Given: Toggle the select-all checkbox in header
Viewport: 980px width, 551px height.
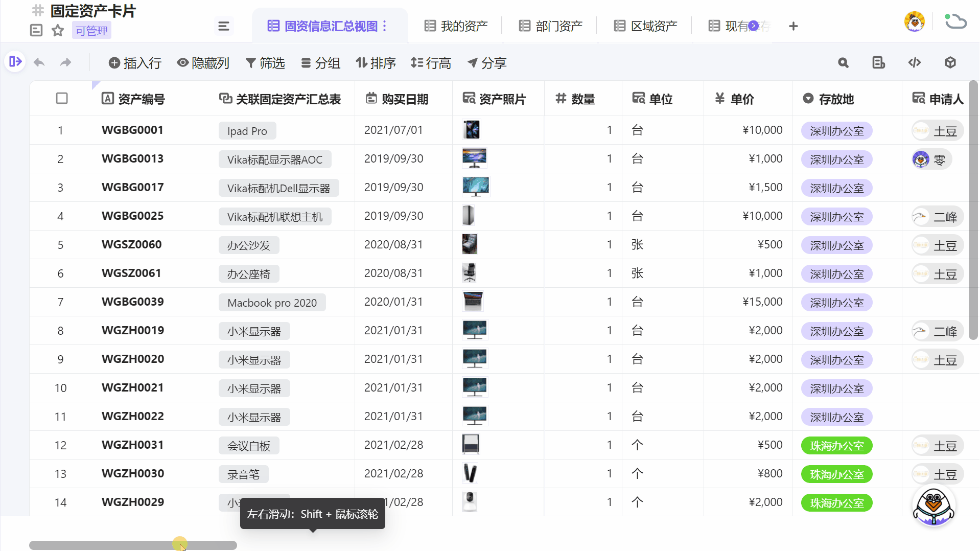Looking at the screenshot, I should point(62,99).
